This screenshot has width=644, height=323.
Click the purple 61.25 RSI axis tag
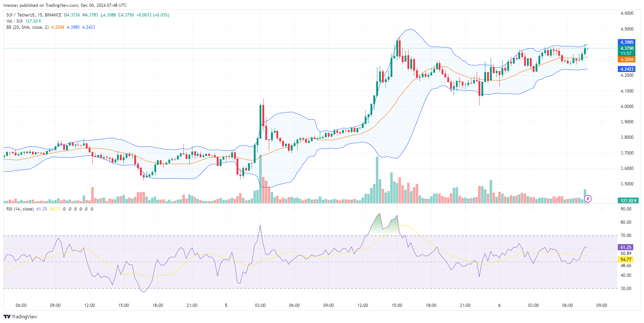[626, 247]
